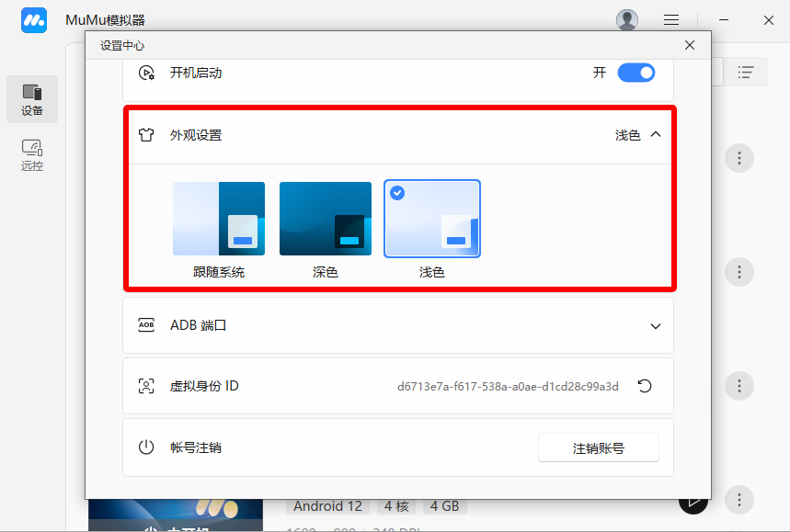This screenshot has width=790, height=532.
Task: Click the 注销账号 button
Action: tap(598, 448)
